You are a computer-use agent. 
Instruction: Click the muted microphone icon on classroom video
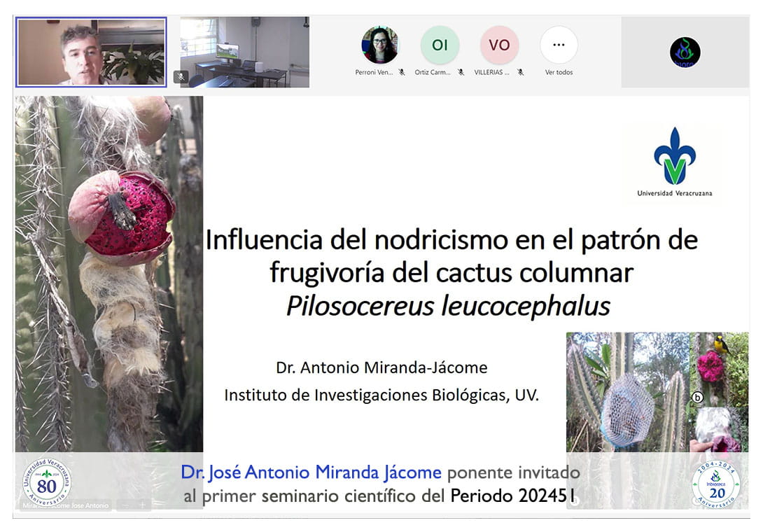[x=181, y=77]
